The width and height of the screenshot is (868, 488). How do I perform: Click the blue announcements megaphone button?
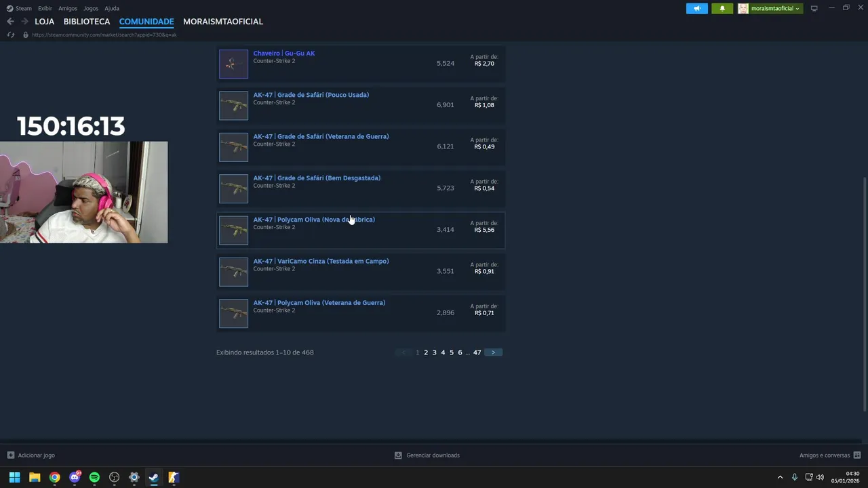[696, 8]
